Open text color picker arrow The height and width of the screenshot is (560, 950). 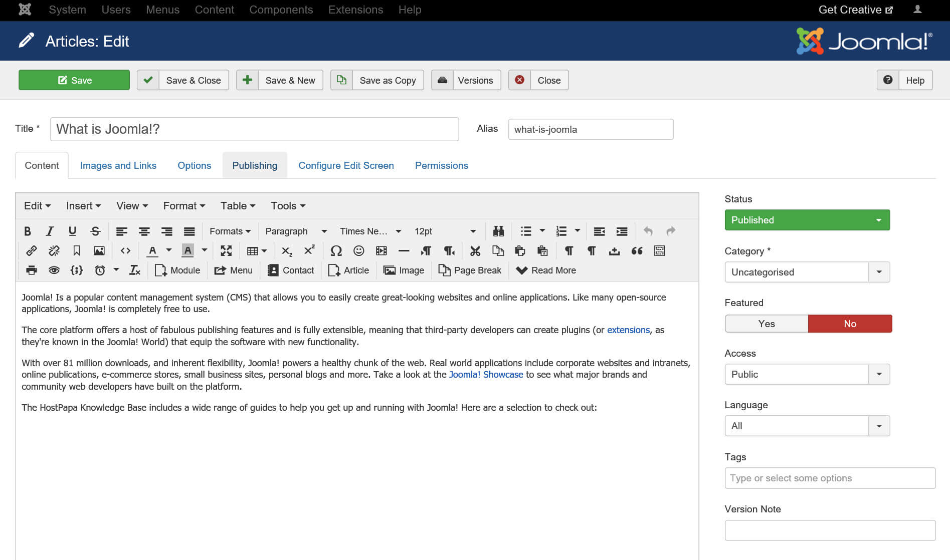[x=169, y=250]
